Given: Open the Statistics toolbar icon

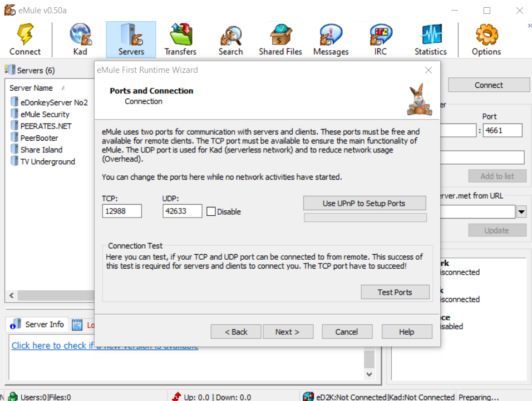Looking at the screenshot, I should tap(430, 34).
